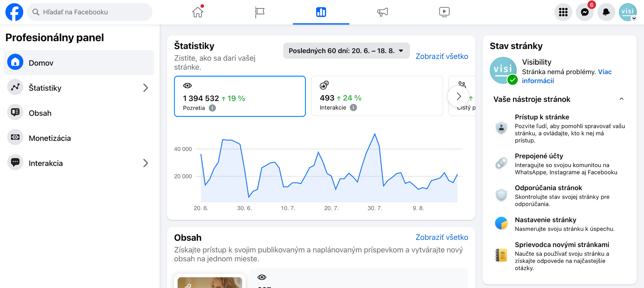This screenshot has height=288, width=644.
Task: Open the Video play icon
Action: [x=444, y=12]
